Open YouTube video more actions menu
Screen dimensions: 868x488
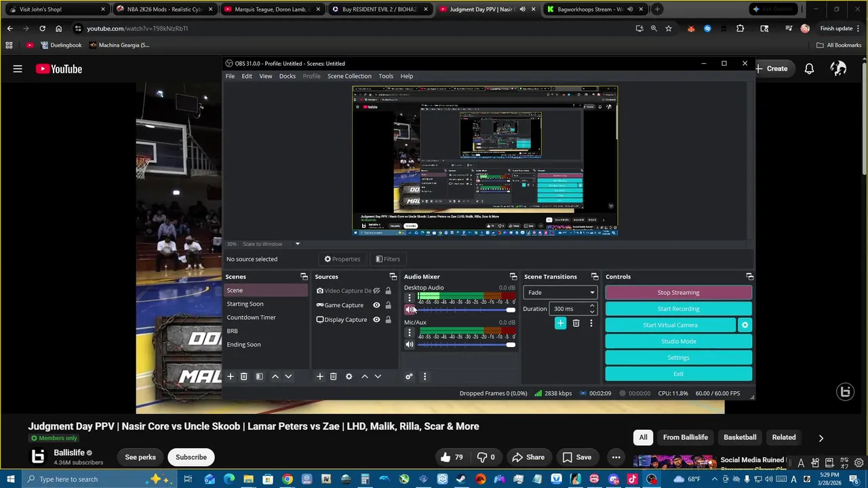coord(616,457)
